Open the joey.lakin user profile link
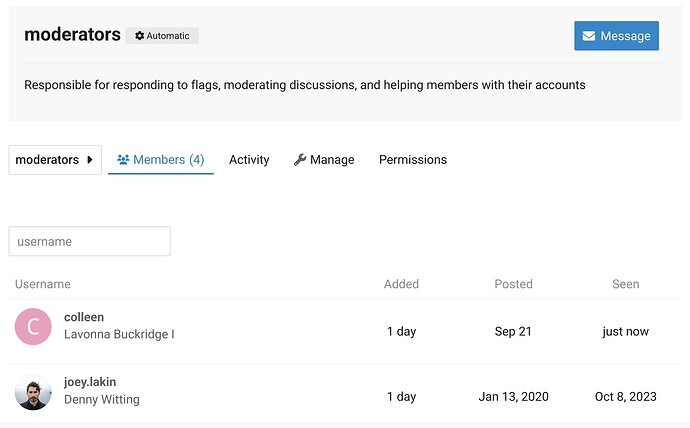 pos(90,382)
